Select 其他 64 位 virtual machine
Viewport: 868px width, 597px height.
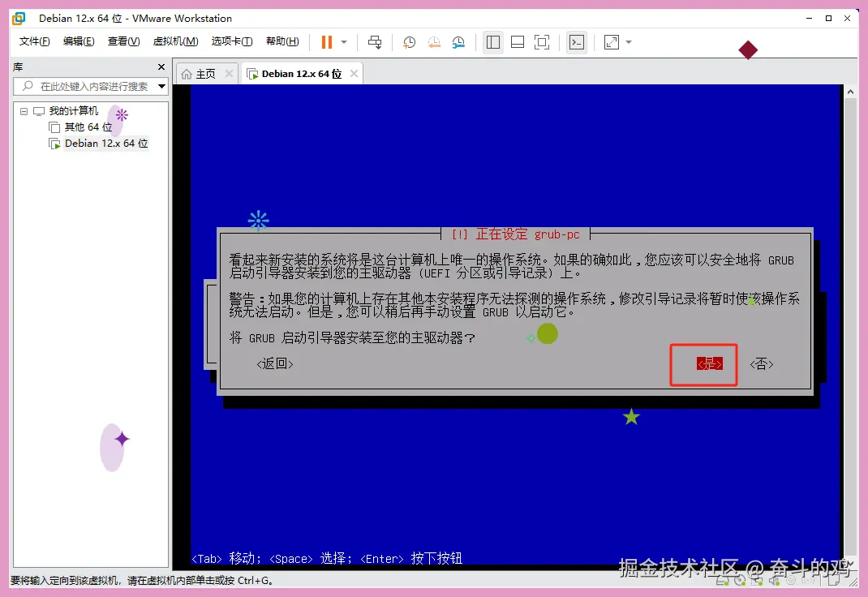point(88,127)
